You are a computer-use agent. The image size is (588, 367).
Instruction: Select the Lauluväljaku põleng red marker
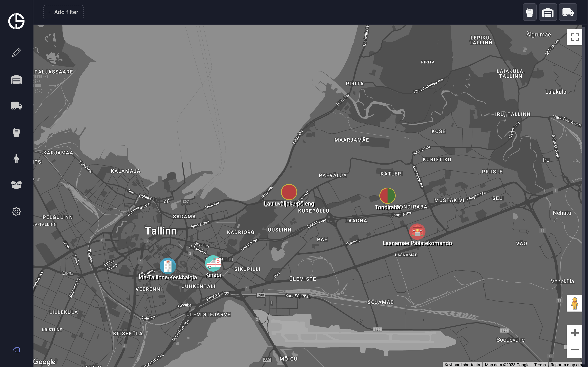[x=289, y=192]
